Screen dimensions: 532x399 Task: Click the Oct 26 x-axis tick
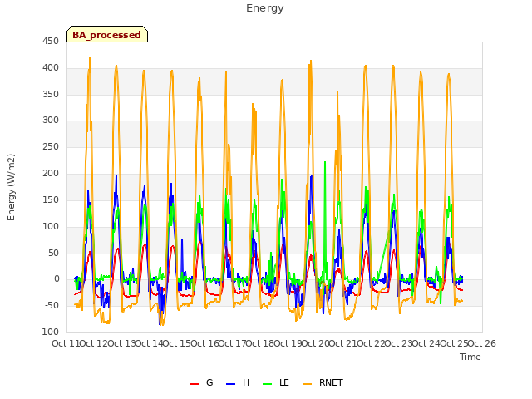(481, 343)
